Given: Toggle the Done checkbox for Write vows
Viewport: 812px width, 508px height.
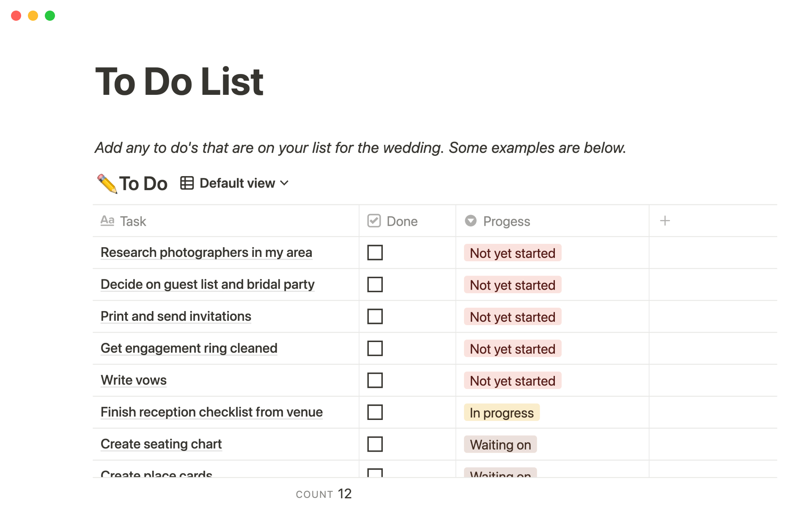Looking at the screenshot, I should pos(375,381).
